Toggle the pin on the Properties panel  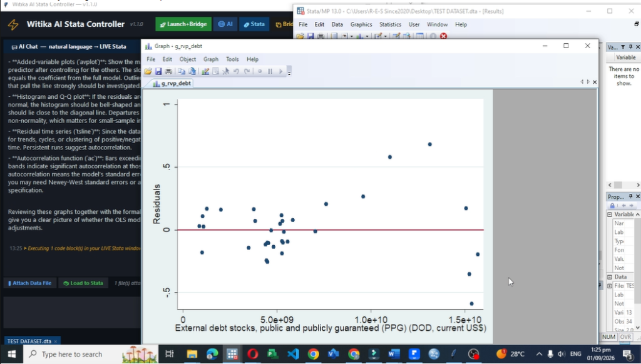(630, 196)
